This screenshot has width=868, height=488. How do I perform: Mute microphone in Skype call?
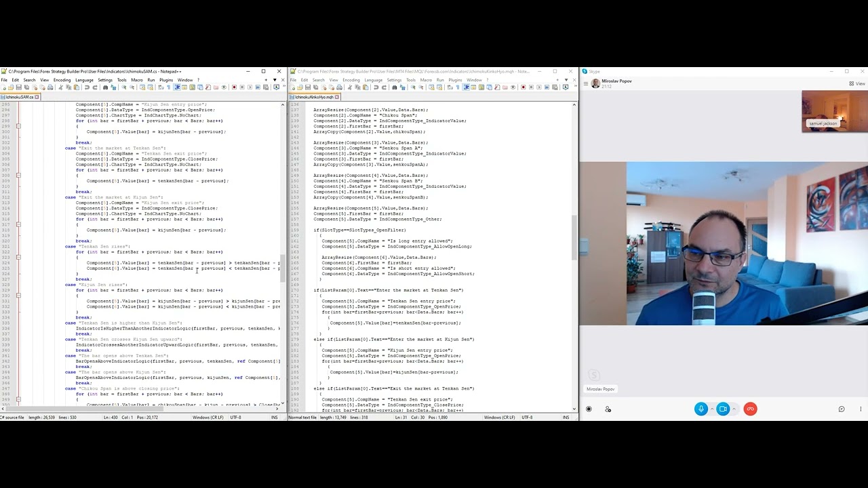click(701, 409)
